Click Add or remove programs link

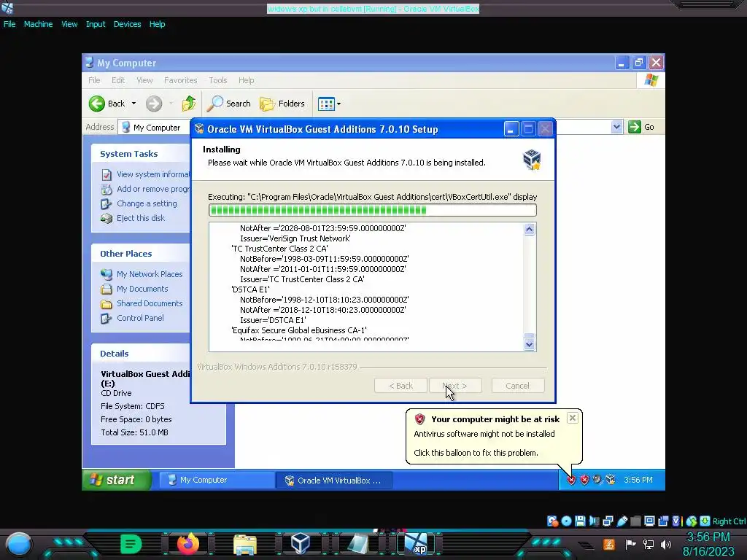[x=145, y=189]
